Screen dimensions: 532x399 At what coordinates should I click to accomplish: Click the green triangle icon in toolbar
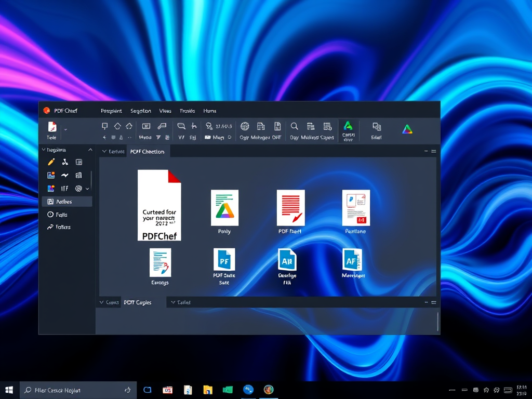(348, 126)
